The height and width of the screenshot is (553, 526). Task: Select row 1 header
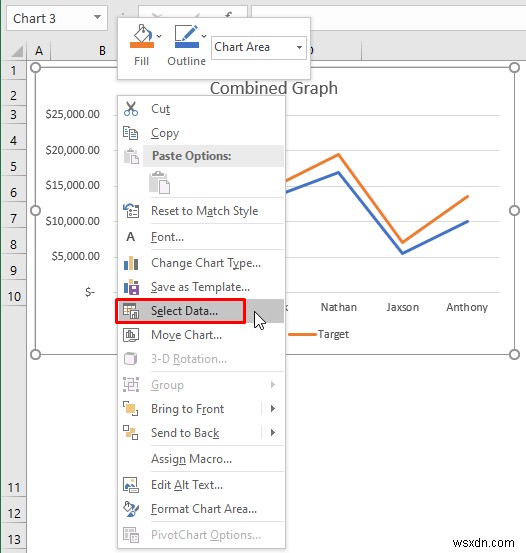tap(13, 71)
